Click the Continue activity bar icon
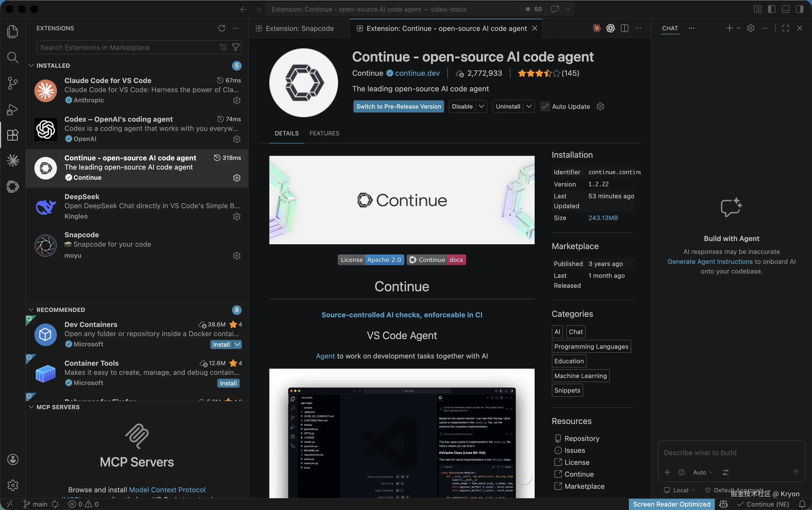 [13, 186]
